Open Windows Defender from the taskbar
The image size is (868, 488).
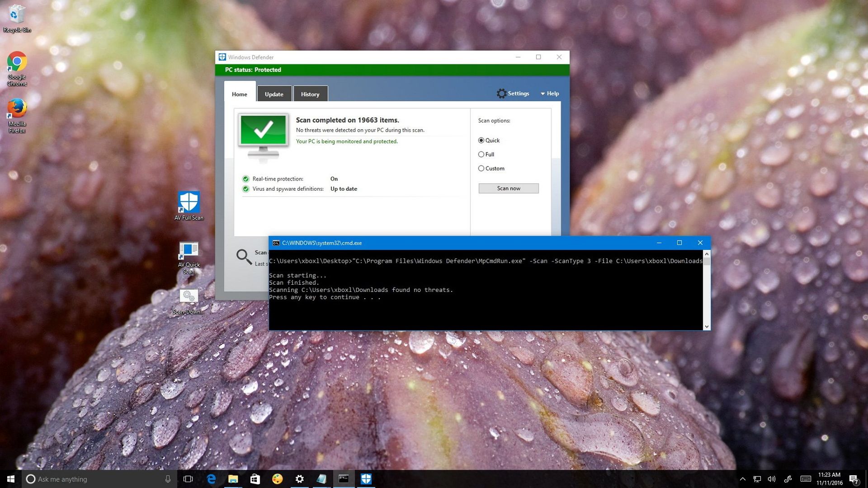point(366,479)
